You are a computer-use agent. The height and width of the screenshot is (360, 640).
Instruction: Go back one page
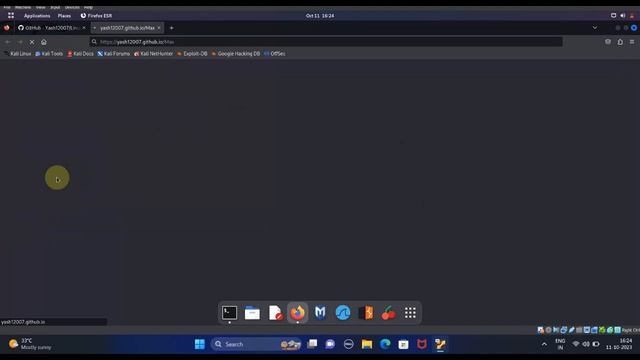tap(8, 42)
